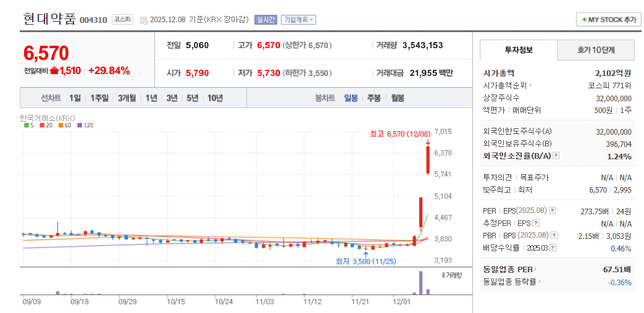The height and width of the screenshot is (313, 644).
Task: Click the help icon beside 배당수익률 2025.03
Action: pos(553,248)
